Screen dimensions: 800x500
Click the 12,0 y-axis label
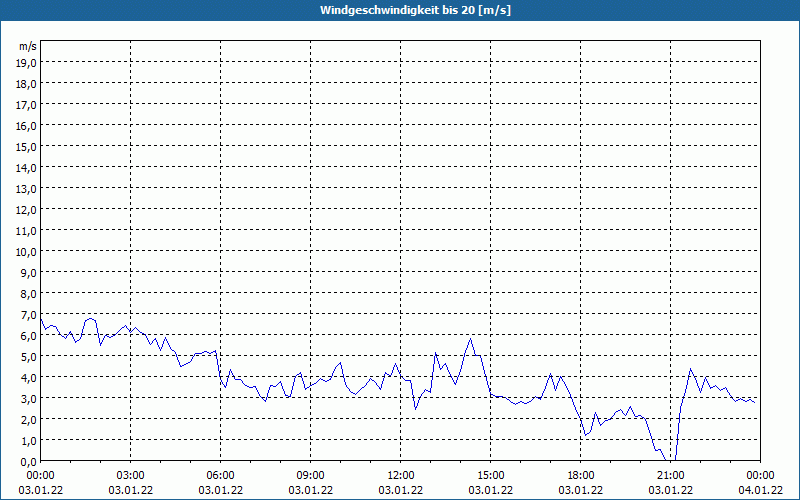[26, 210]
